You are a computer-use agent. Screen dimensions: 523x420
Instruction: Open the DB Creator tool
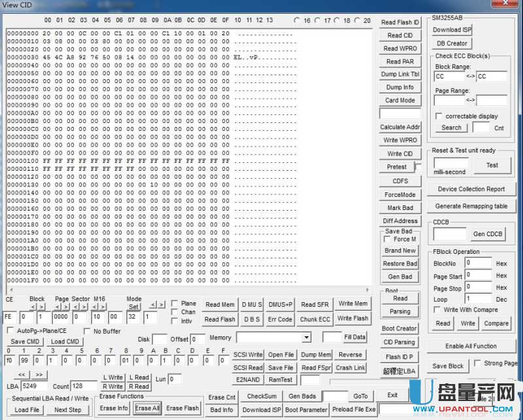(451, 43)
